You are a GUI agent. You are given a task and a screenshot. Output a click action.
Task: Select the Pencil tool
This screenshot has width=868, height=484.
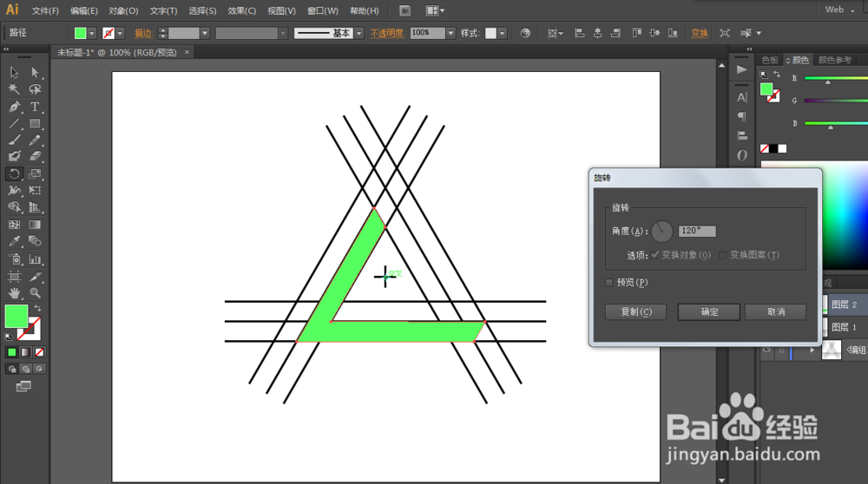click(35, 140)
